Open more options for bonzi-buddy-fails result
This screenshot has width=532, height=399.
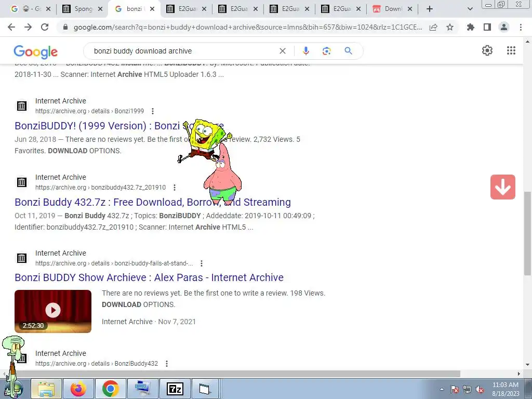(x=202, y=263)
